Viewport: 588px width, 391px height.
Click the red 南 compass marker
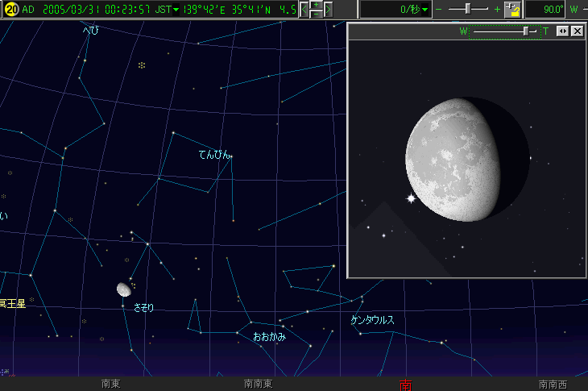pyautogui.click(x=404, y=385)
